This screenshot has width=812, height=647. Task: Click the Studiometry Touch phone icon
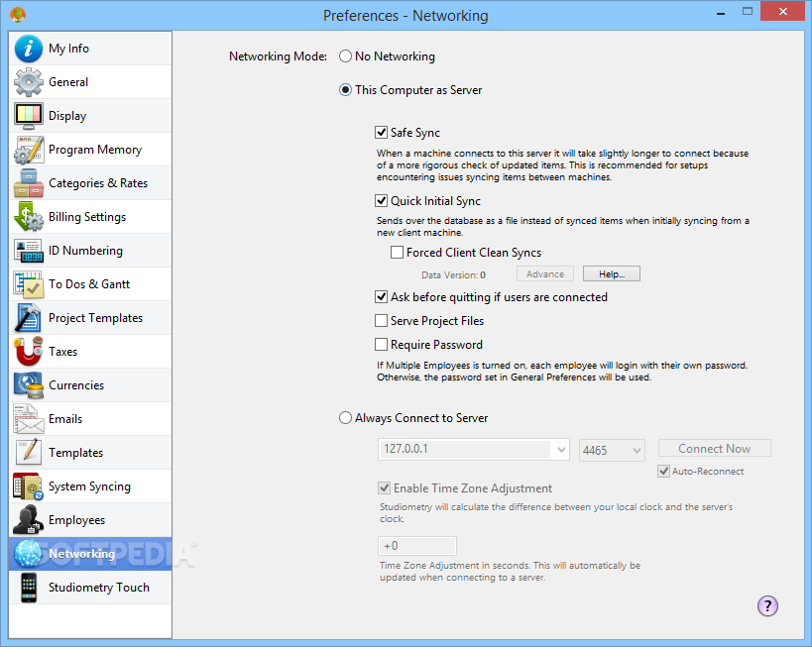coord(29,588)
